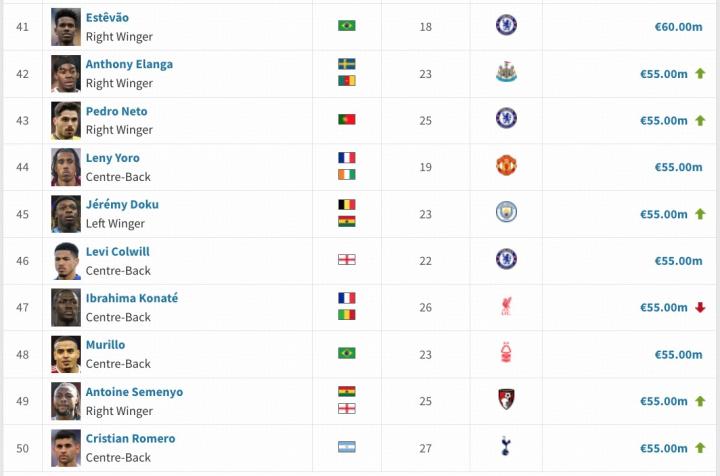720x476 pixels.
Task: Open Murillo's portrait thumbnail
Action: tap(66, 354)
